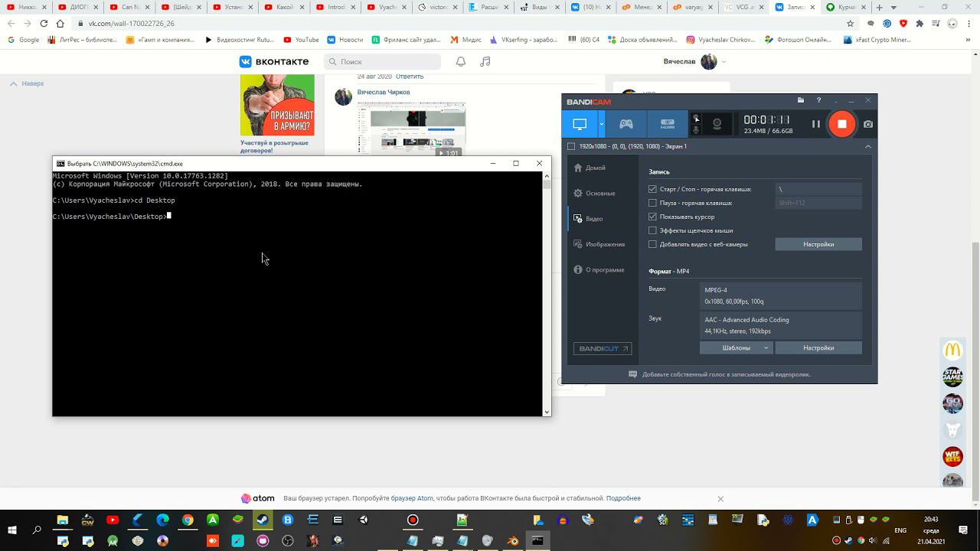
Task: Switch input language ENG in tray
Action: 900,530
